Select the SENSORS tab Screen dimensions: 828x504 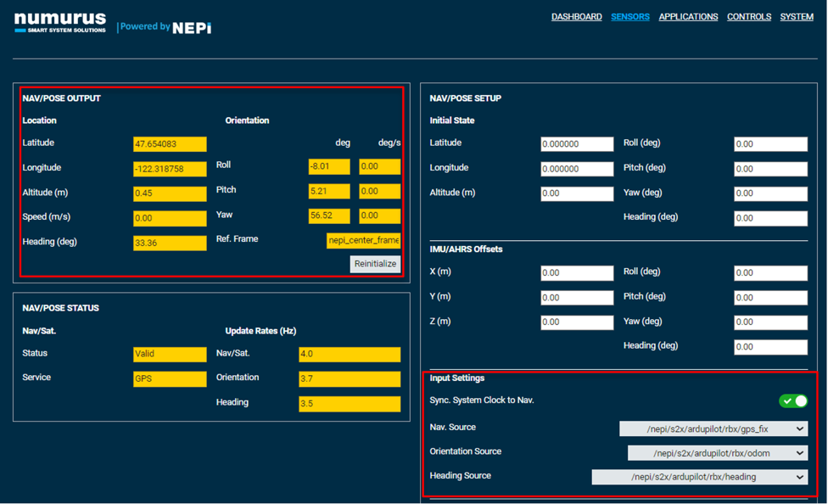(630, 16)
